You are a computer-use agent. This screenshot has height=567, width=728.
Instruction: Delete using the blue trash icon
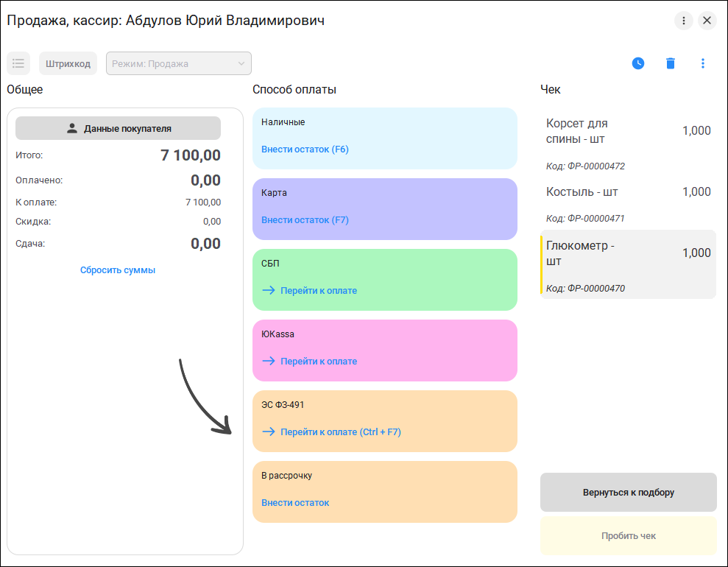671,63
